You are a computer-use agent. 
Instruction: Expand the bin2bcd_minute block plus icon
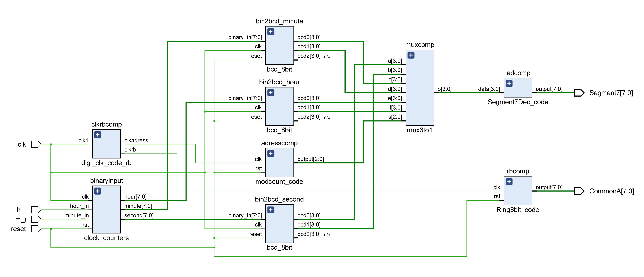(x=271, y=32)
